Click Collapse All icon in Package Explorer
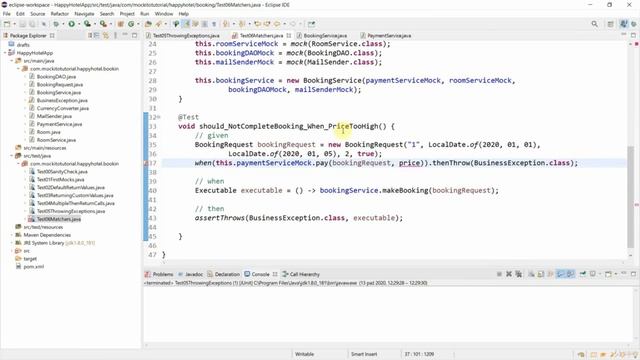The image size is (640, 360). click(x=97, y=36)
